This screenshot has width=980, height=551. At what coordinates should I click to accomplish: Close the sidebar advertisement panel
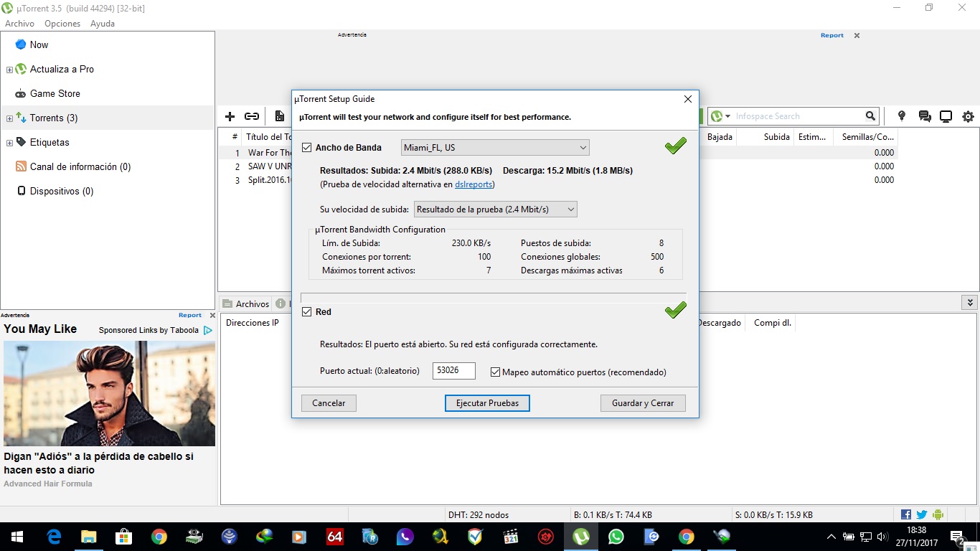(x=212, y=315)
